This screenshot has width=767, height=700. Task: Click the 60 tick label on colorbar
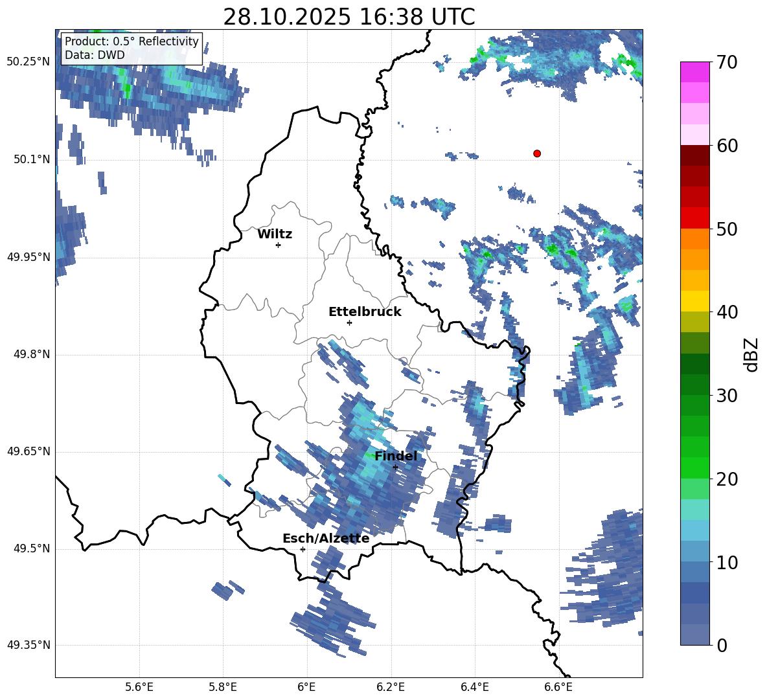click(x=727, y=146)
